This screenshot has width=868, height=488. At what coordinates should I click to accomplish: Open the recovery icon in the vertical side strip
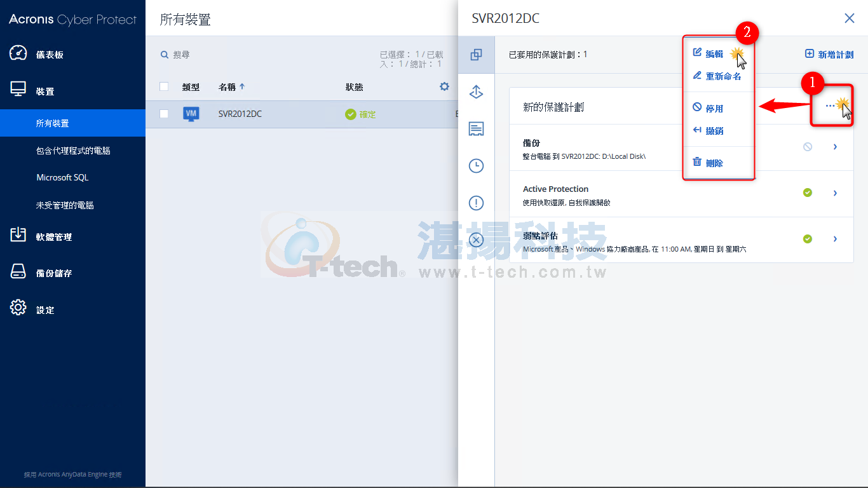click(x=476, y=91)
